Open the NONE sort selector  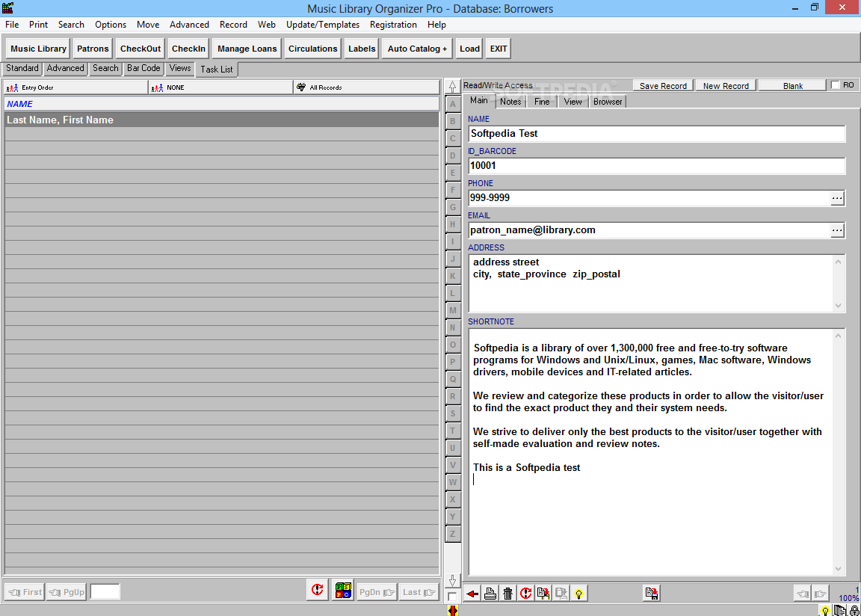tap(220, 87)
